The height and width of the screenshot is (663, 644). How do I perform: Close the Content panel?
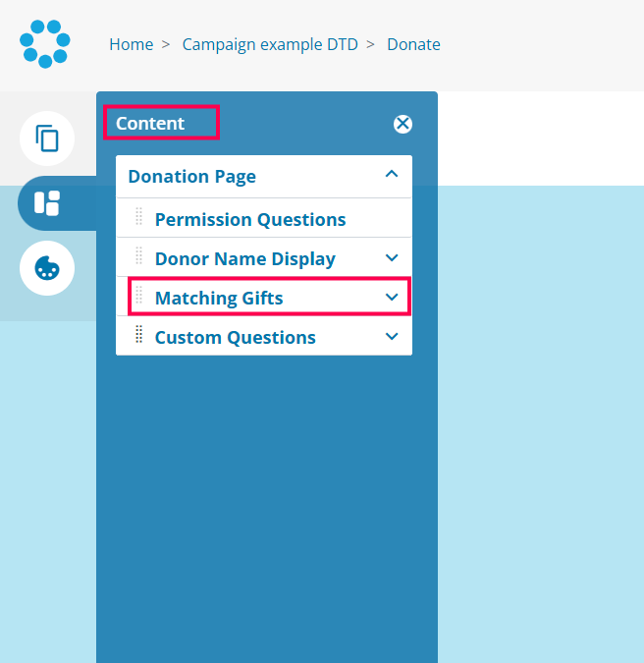[402, 124]
